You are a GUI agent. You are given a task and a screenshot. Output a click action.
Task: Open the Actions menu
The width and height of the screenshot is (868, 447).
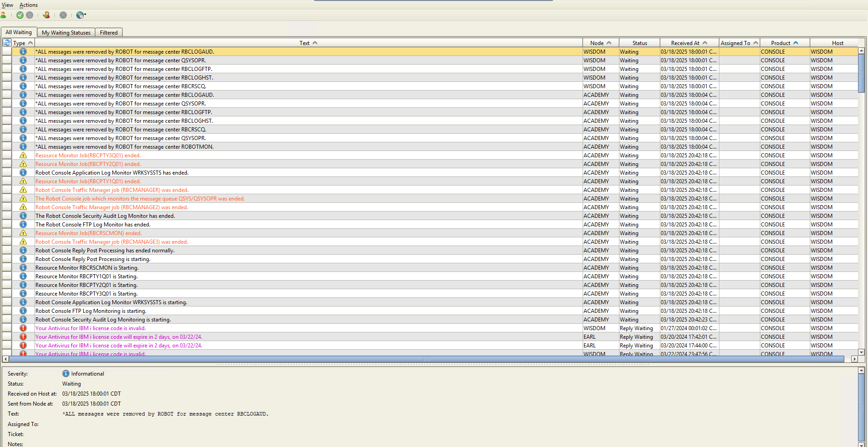[29, 5]
